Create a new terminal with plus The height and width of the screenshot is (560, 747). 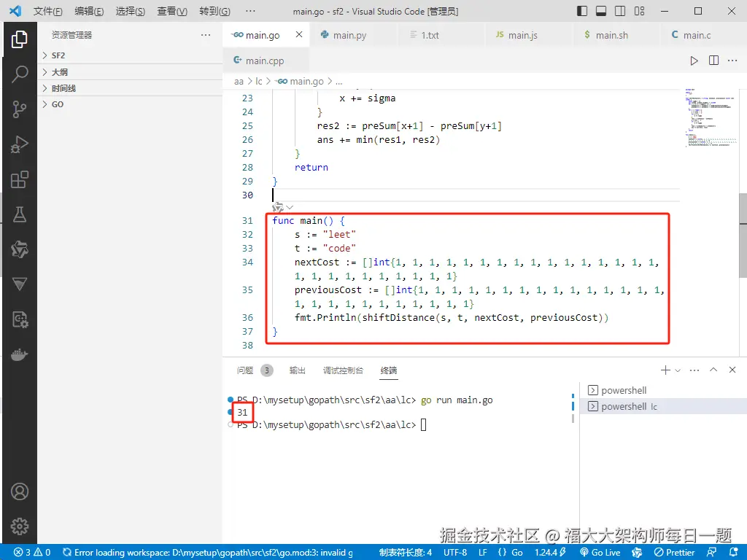(x=665, y=370)
